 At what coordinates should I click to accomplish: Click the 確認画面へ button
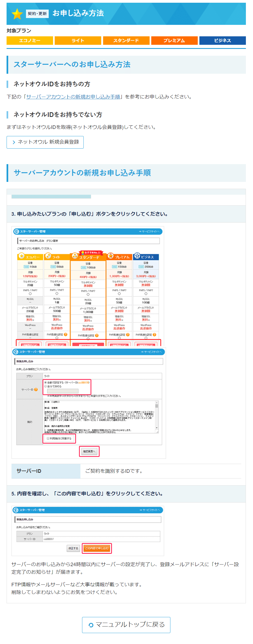[89, 451]
